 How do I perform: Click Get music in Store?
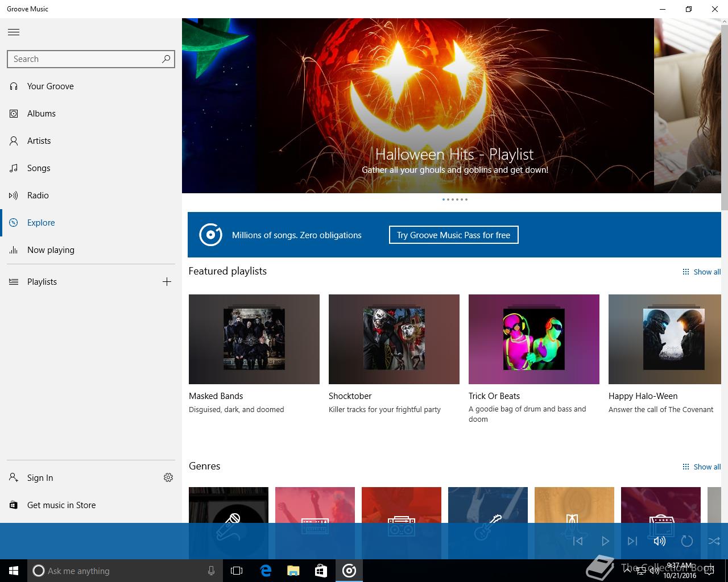click(x=91, y=505)
